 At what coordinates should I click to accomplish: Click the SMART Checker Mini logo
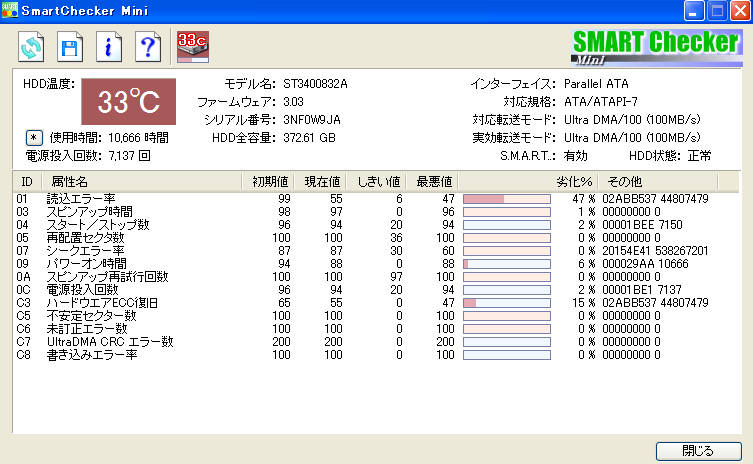[x=656, y=46]
